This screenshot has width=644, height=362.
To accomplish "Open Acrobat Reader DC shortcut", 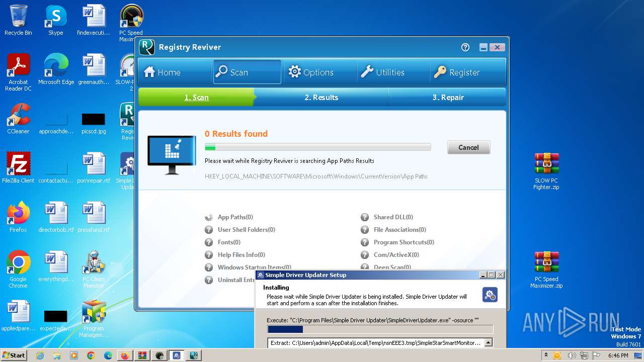I will pos(18,72).
